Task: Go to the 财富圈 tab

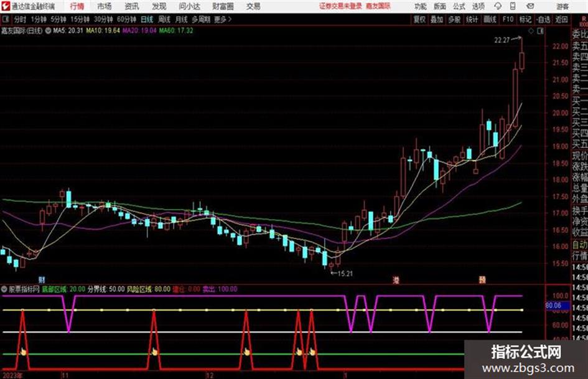Action: point(223,6)
